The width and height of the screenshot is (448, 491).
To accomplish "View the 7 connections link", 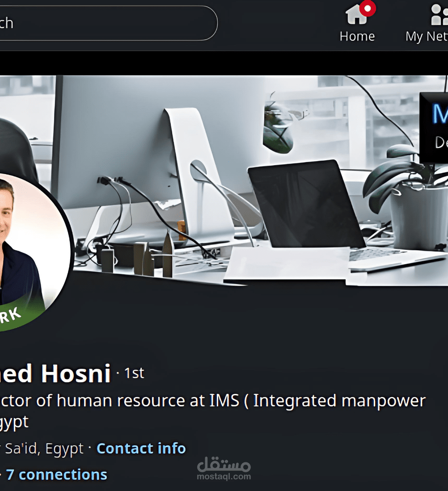I will click(x=57, y=475).
